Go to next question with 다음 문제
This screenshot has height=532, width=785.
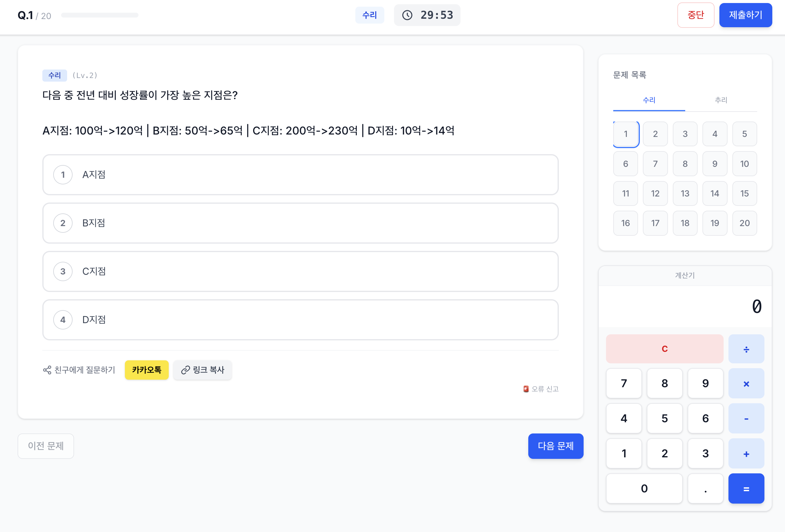[555, 446]
